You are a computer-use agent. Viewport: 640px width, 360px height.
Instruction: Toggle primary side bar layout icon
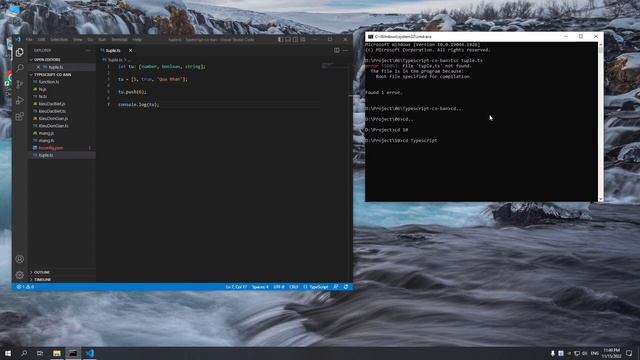tap(280, 40)
